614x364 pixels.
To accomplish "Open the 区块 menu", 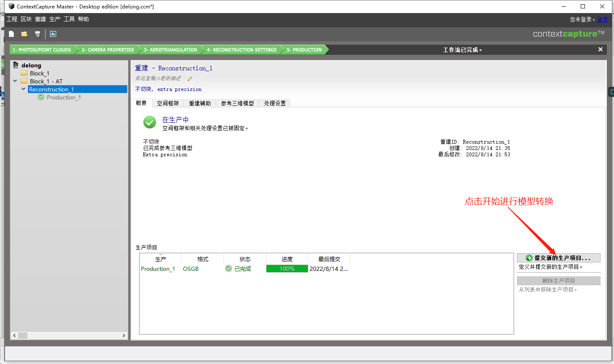I will pos(26,19).
